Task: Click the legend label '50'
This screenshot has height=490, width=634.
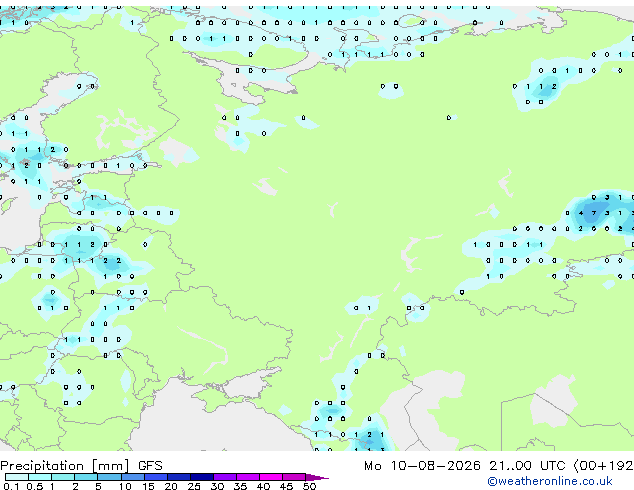Action: coord(309,486)
